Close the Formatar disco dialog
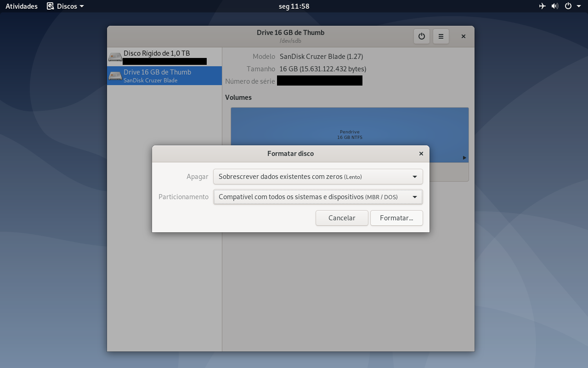The image size is (588, 368). tap(421, 154)
